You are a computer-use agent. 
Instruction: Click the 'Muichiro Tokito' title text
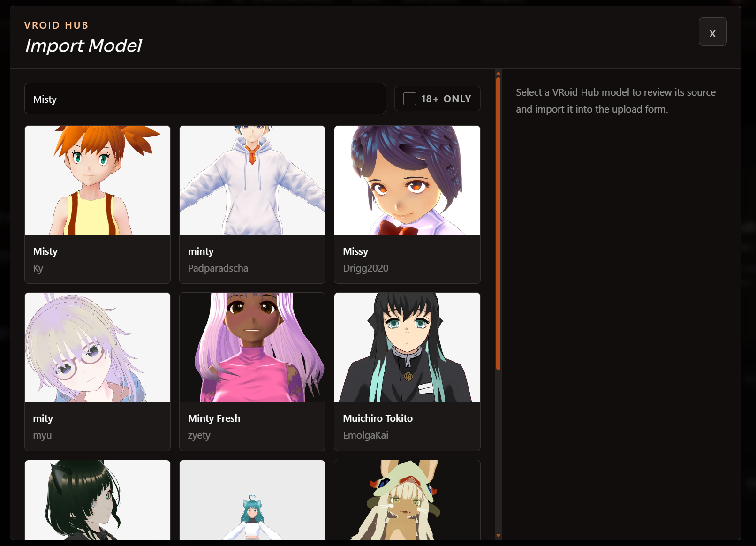click(x=378, y=418)
